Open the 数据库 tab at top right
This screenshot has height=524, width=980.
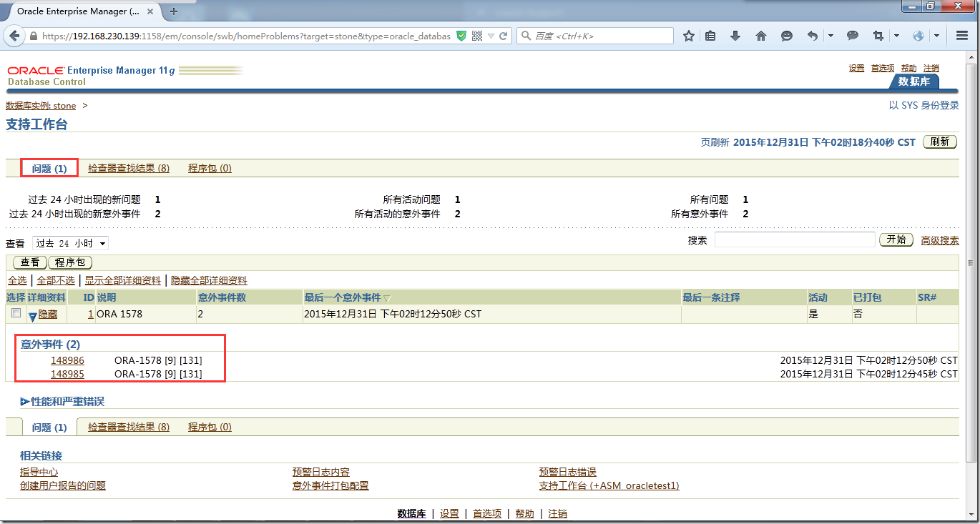(x=913, y=81)
